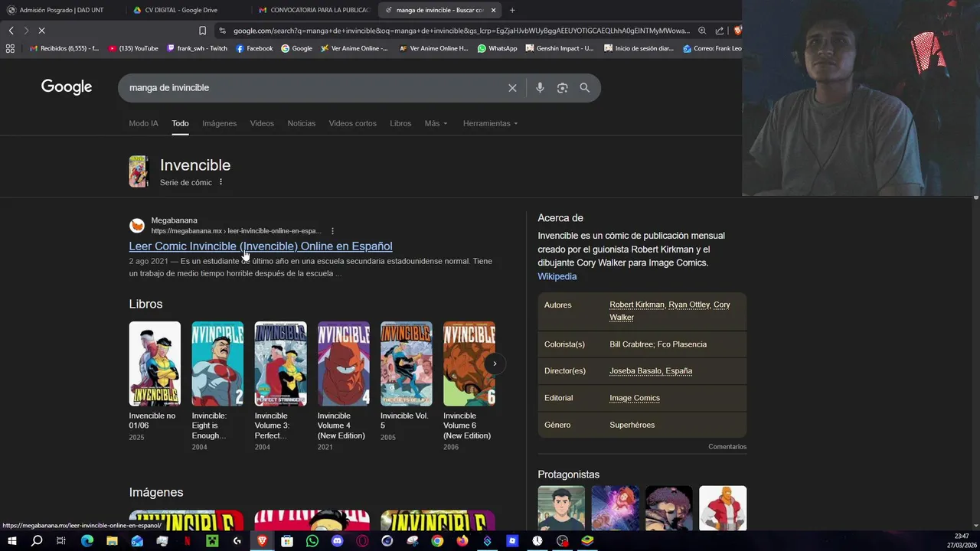Open Invincible: Eight is Enough book cover

[217, 364]
